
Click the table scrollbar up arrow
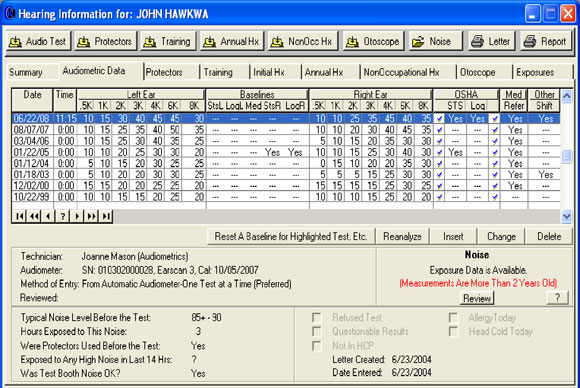point(566,96)
